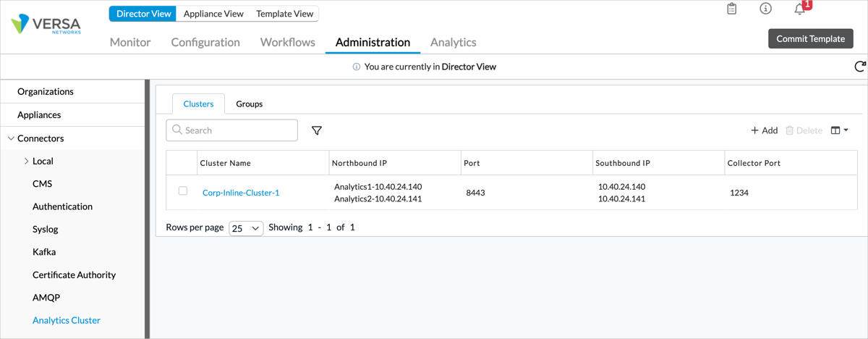Open the Rows per page dropdown
868x339 pixels.
click(x=246, y=228)
